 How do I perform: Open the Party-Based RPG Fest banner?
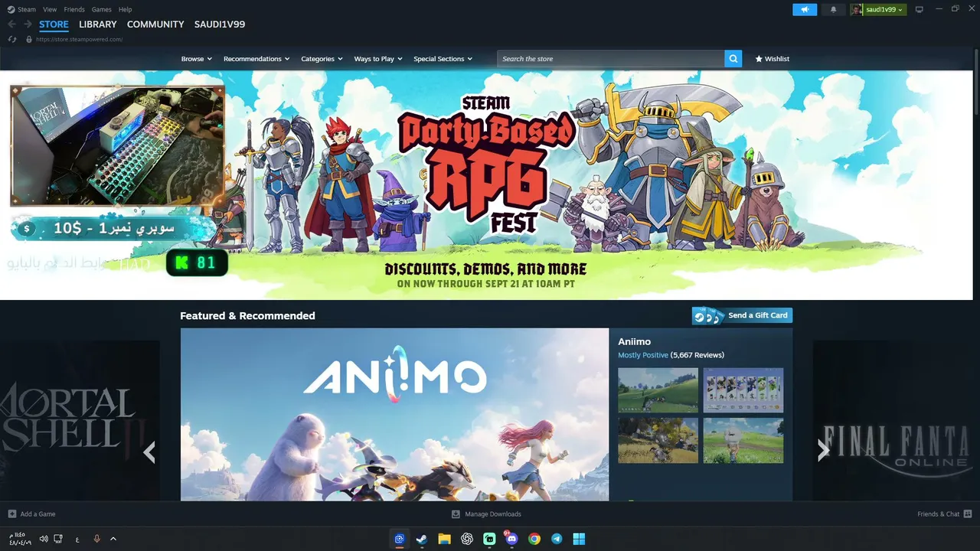(486, 185)
